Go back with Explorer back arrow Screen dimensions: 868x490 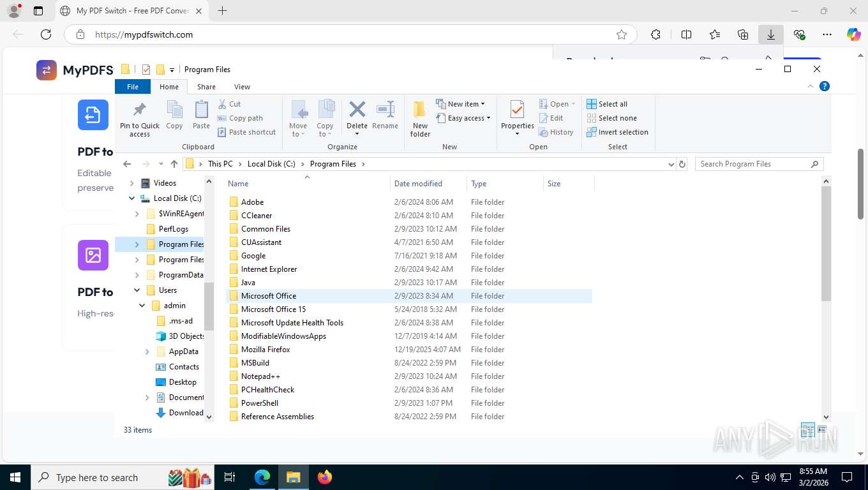pos(127,164)
